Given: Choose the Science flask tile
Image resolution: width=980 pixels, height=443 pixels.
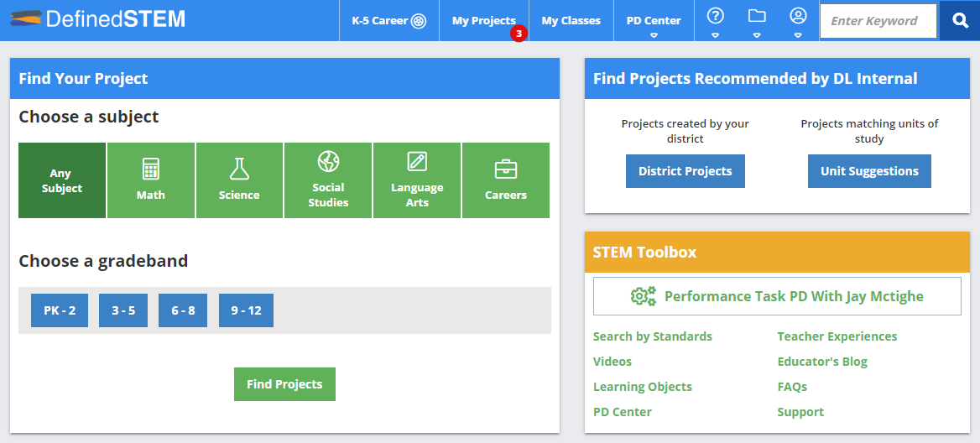Looking at the screenshot, I should pos(239,180).
